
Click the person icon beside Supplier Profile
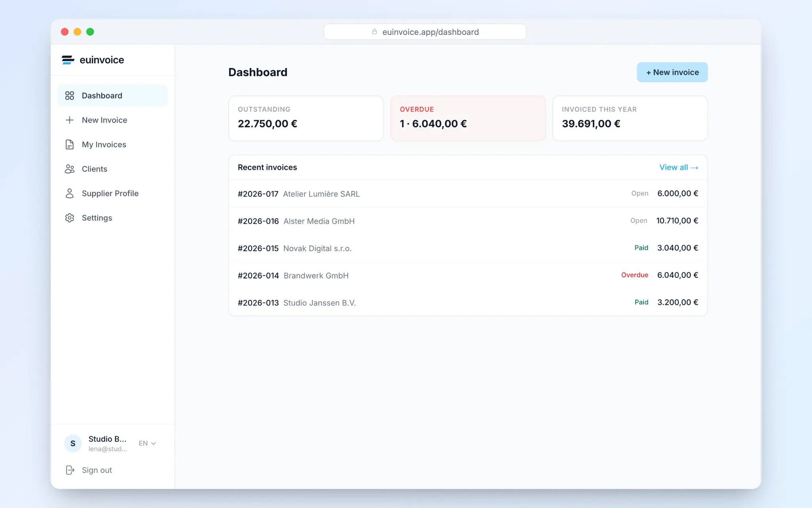[x=69, y=193]
